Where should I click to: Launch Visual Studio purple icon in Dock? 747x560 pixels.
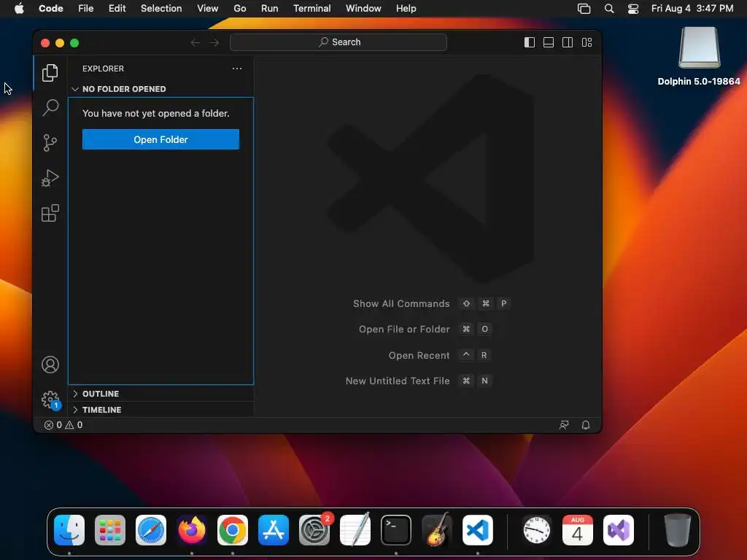[619, 530]
